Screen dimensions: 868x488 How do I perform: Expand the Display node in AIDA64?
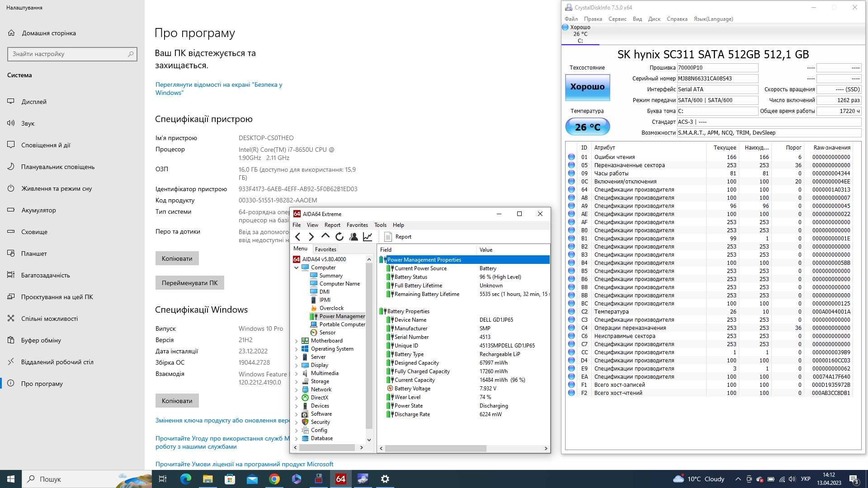click(x=297, y=365)
